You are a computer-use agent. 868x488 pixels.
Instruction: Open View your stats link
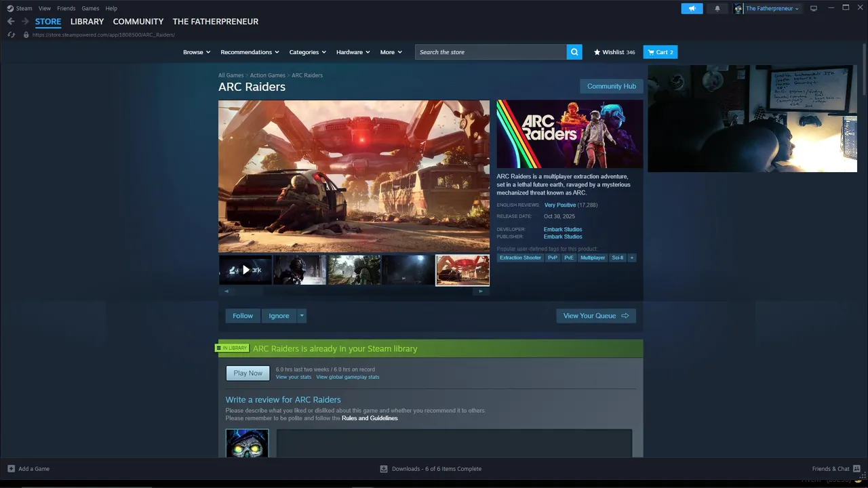[294, 377]
